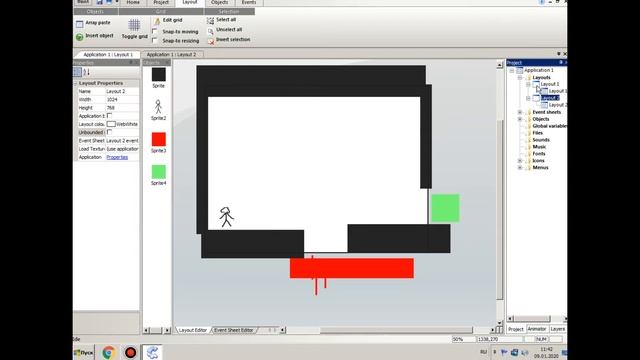
Task: Enable Snap-to resizing checkbox
Action: (155, 40)
